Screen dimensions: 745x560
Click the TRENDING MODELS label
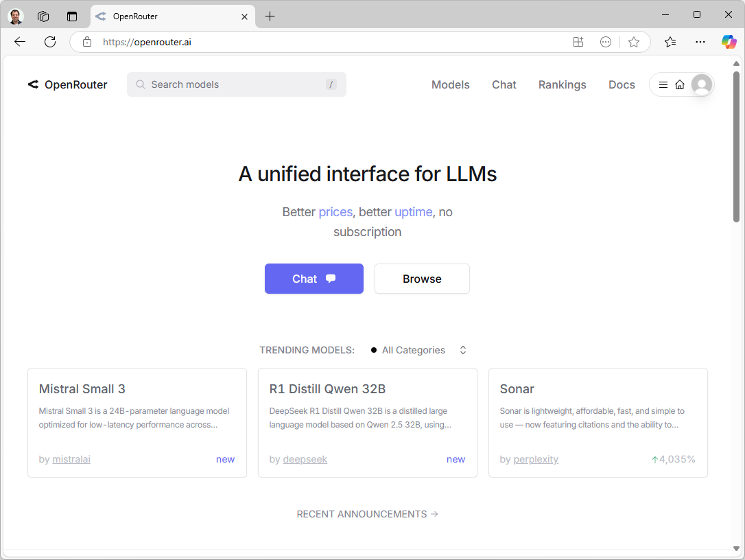tap(307, 351)
